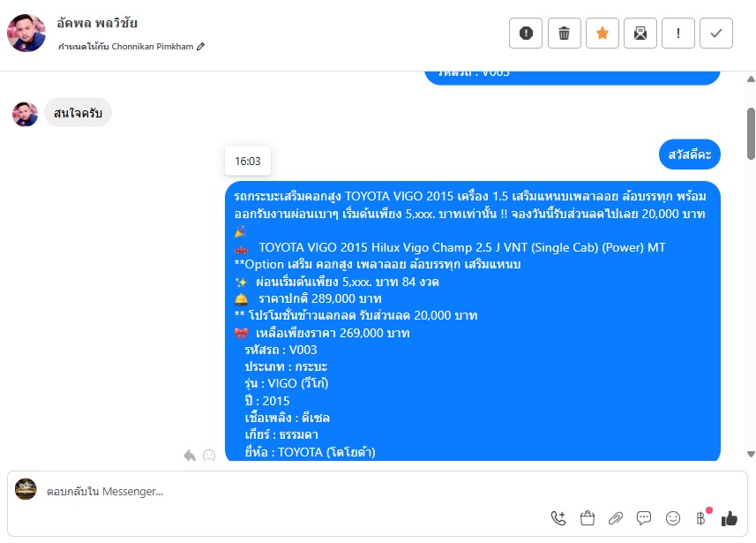Mark conversation as spam with exclamation circle icon
Viewport: 756px width, 543px height.
[x=526, y=34]
